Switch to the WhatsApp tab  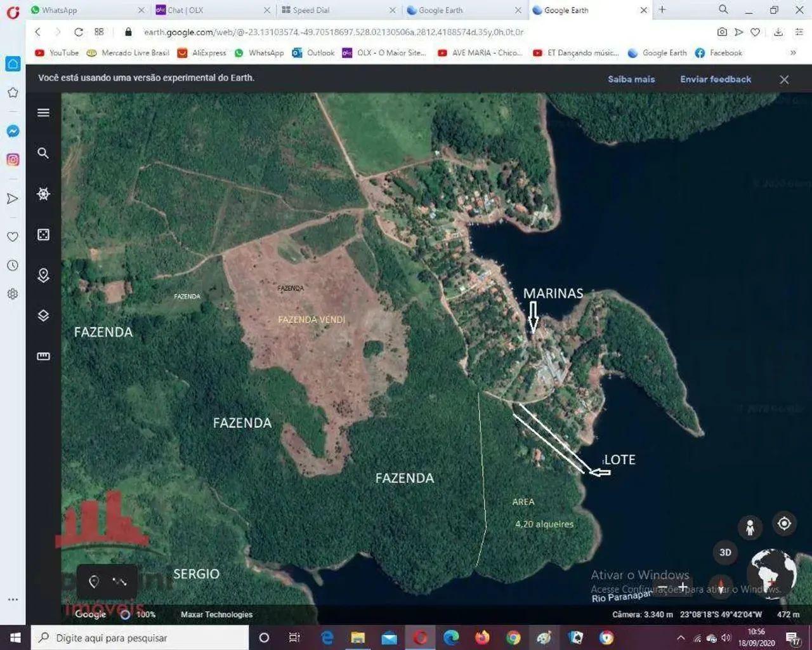tap(87, 10)
